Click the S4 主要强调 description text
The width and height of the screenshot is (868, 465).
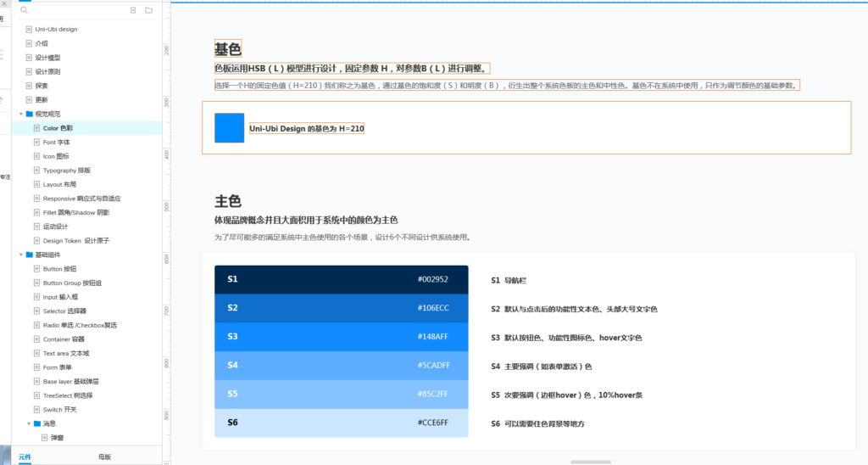coord(542,367)
